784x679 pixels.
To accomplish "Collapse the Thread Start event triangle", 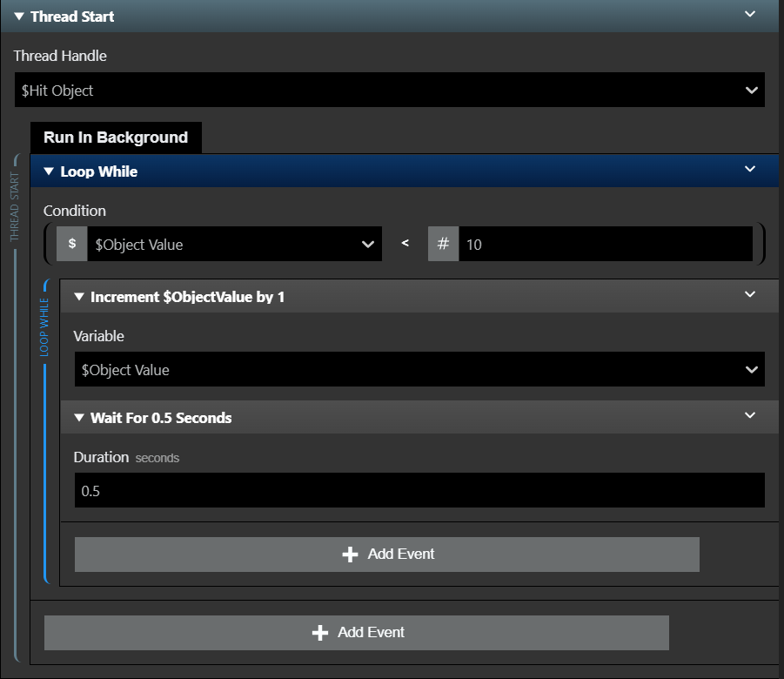I will (x=19, y=17).
